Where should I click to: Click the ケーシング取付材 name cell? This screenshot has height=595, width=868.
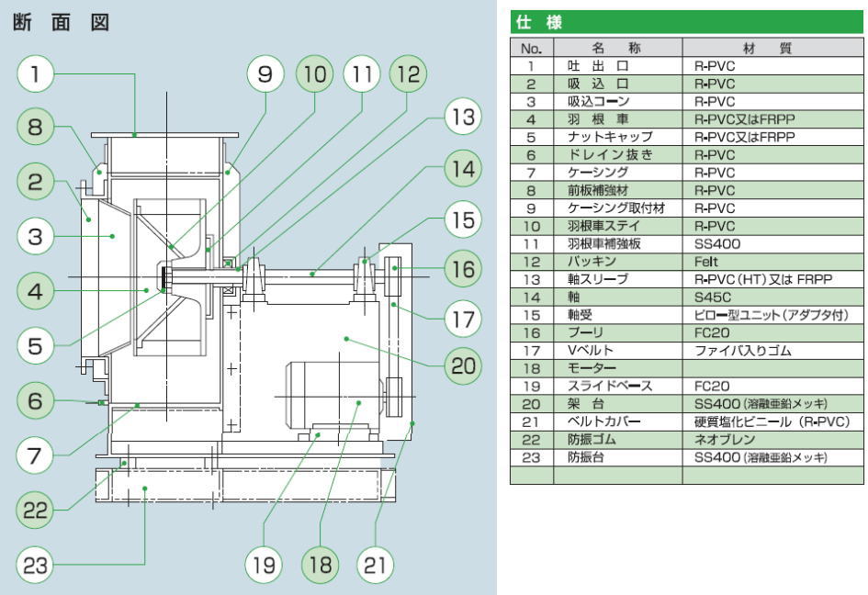click(618, 208)
